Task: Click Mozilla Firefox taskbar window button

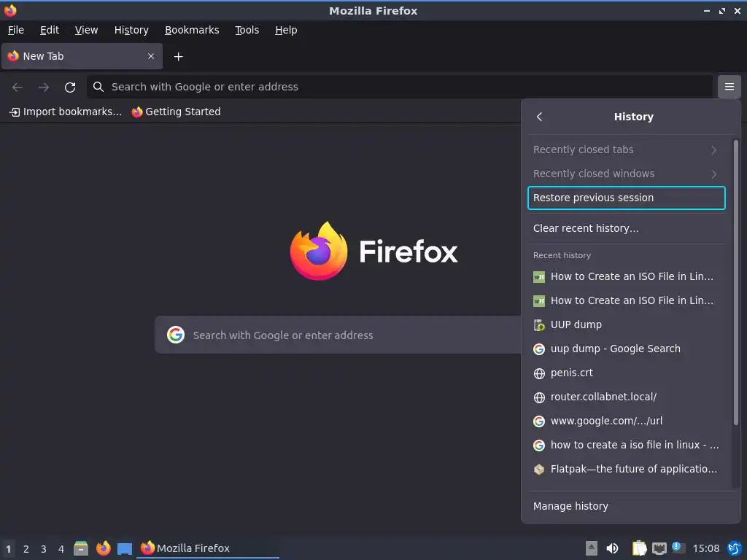Action: pyautogui.click(x=208, y=548)
